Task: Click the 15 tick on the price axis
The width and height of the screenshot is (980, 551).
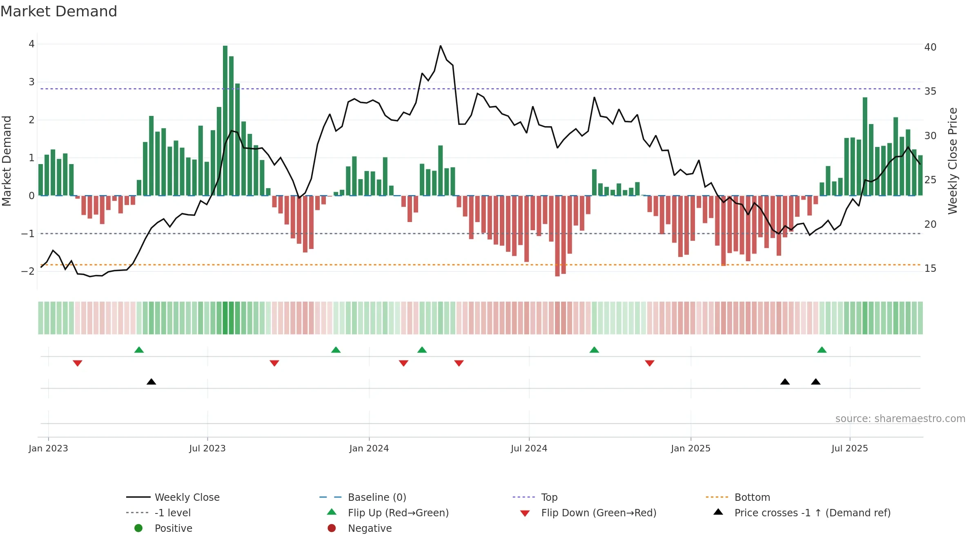Action: click(931, 269)
